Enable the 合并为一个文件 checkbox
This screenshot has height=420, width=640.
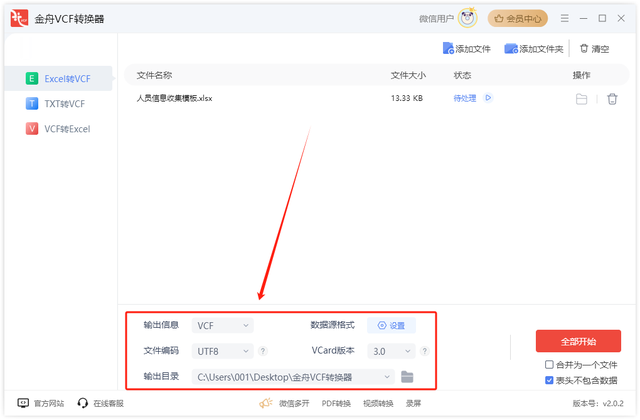[549, 364]
